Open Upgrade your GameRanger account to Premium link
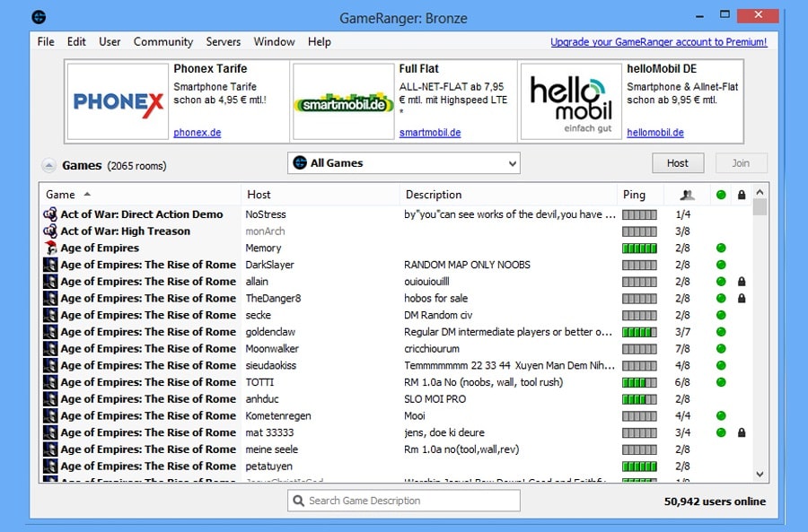This screenshot has width=808, height=532. point(659,42)
